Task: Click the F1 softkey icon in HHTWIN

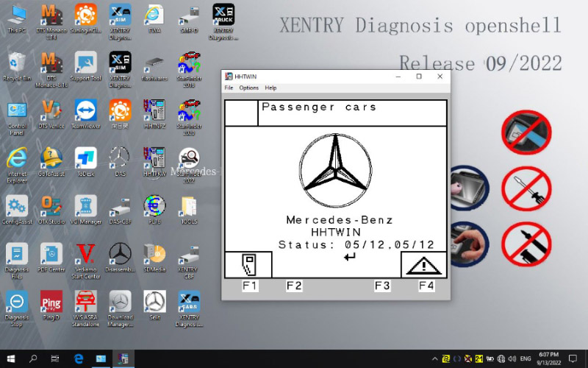Action: (248, 265)
